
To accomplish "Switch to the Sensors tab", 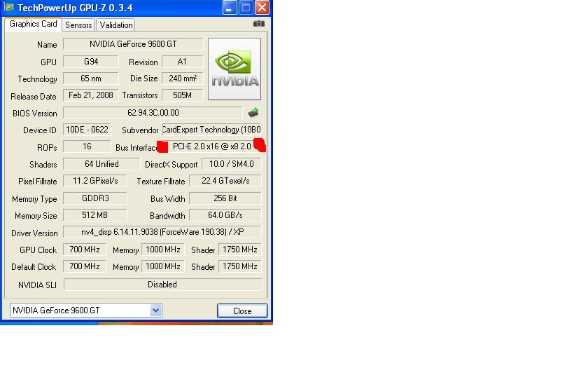I will pos(78,25).
